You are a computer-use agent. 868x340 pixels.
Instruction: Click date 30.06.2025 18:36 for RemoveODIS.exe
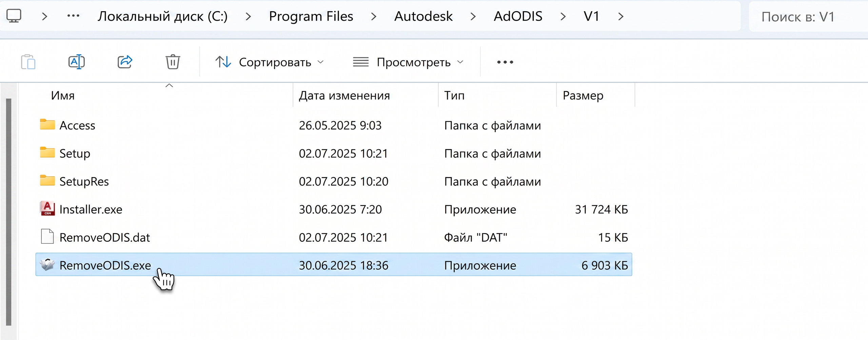(x=343, y=265)
